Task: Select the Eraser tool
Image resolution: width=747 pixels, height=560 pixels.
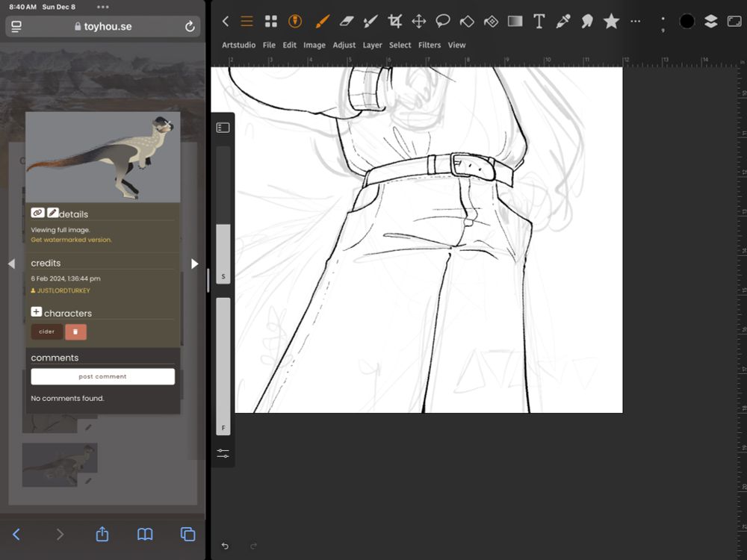Action: (347, 22)
